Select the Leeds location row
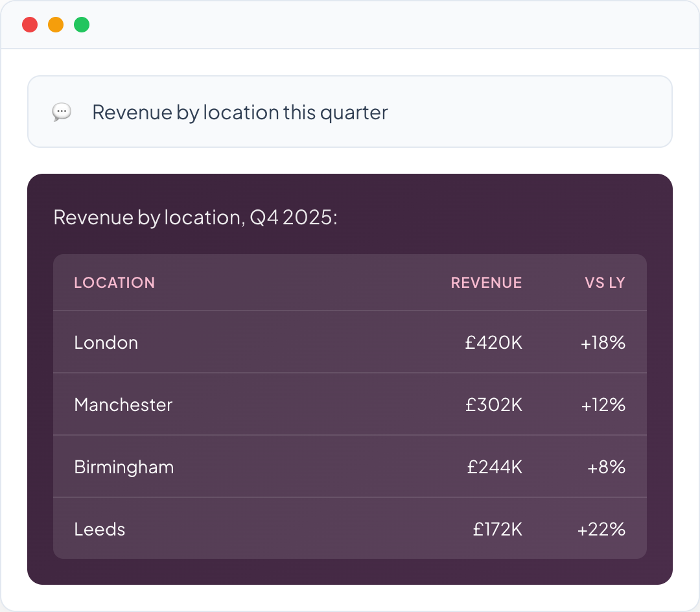Screen dimensions: 700x612 click(100, 529)
